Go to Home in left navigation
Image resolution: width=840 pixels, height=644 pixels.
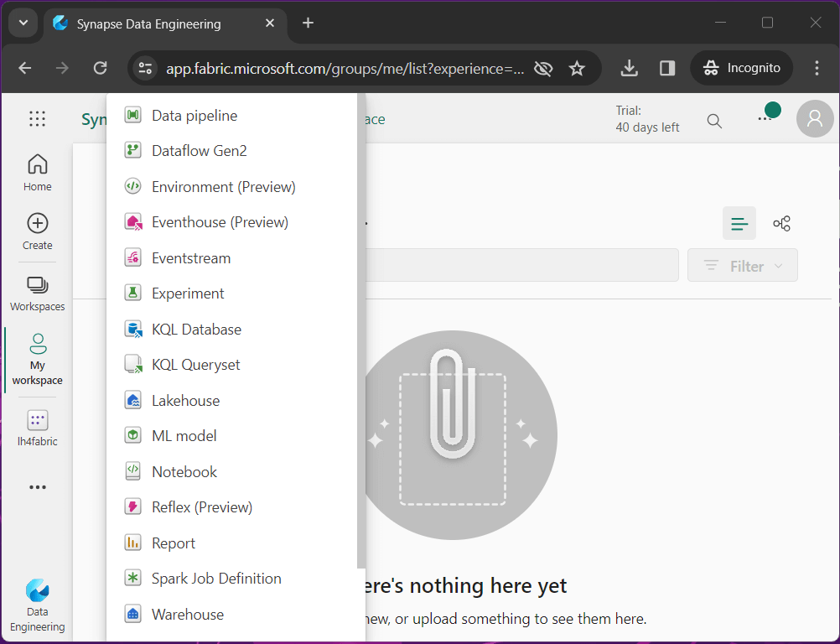click(x=37, y=173)
